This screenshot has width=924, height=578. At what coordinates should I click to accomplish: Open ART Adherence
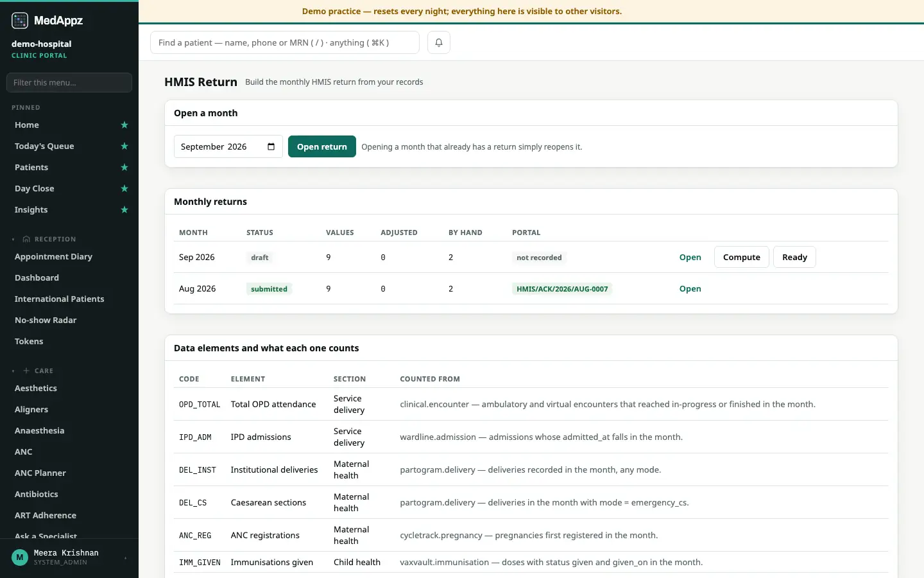point(46,516)
